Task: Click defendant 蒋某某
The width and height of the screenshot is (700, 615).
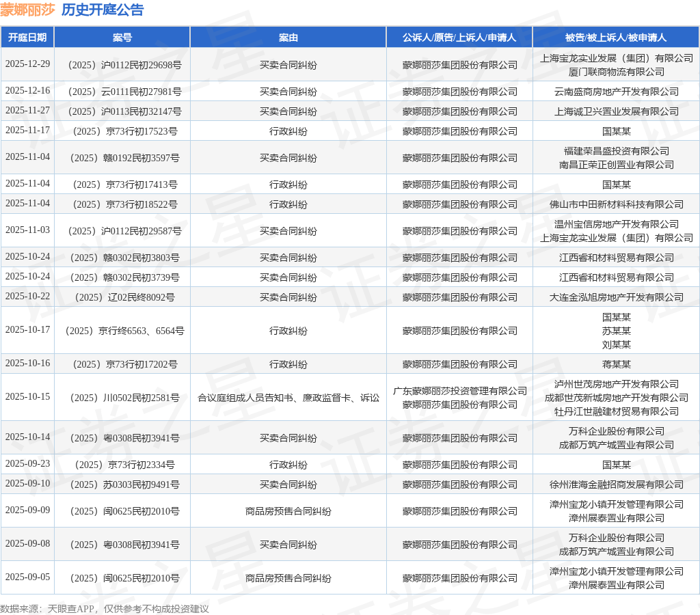Action: point(616,364)
